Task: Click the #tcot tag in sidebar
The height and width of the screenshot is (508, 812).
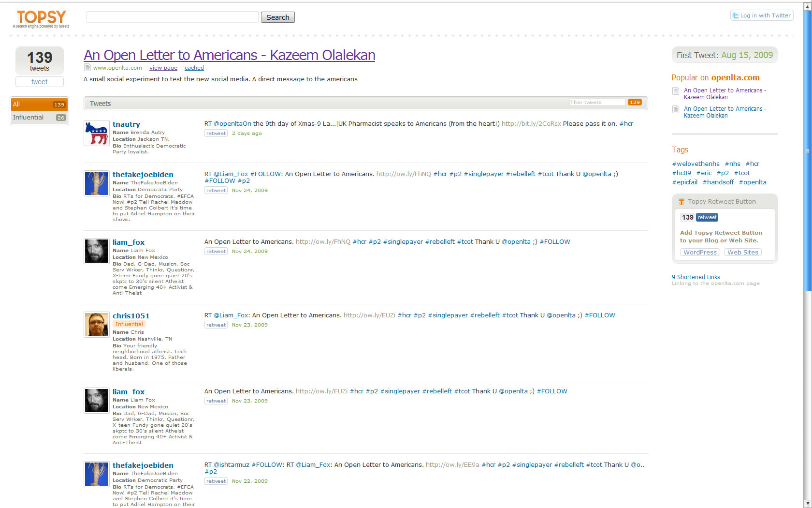Action: pyautogui.click(x=742, y=173)
